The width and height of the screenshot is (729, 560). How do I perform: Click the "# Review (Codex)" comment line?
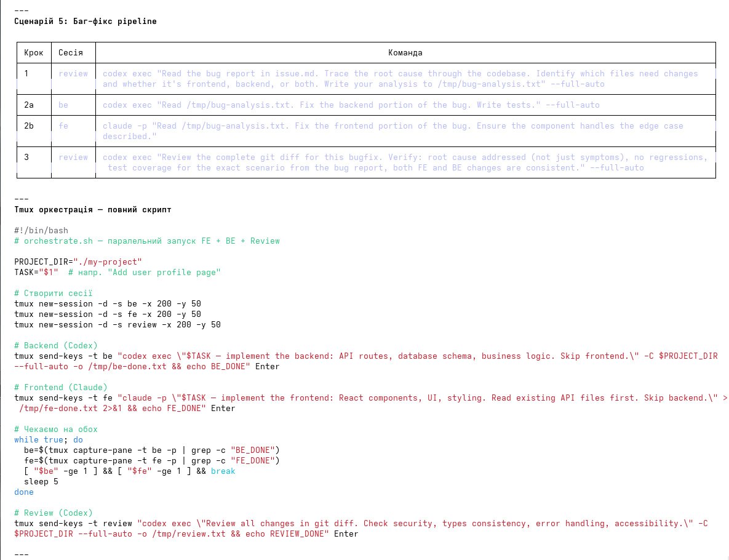coord(54,513)
